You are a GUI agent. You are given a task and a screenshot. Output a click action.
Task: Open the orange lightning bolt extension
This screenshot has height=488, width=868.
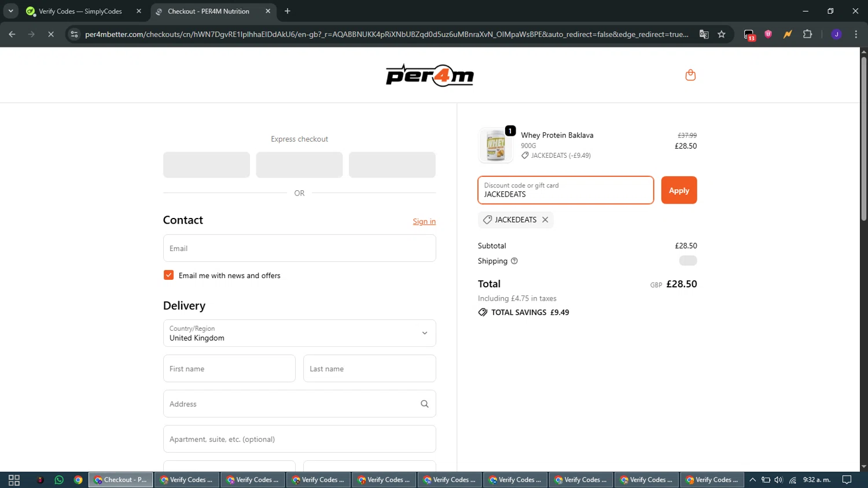pos(788,35)
